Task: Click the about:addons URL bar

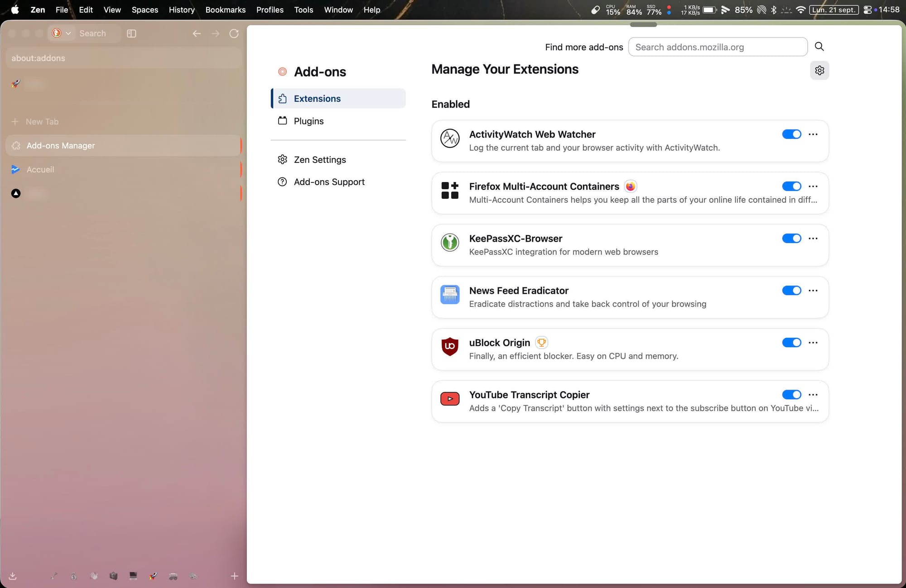Action: click(x=123, y=58)
